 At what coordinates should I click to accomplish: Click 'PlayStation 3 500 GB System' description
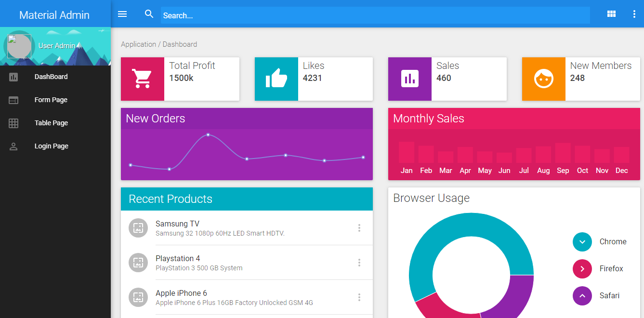click(199, 268)
